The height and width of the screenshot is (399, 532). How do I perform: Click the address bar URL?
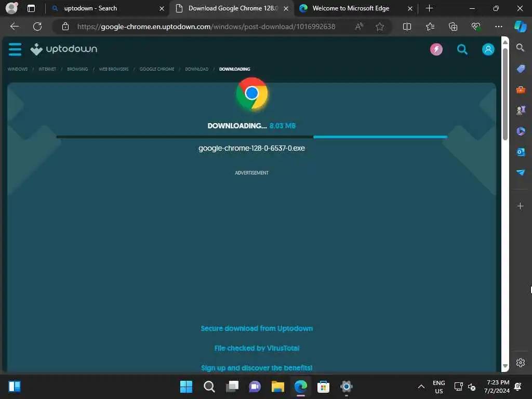point(206,26)
